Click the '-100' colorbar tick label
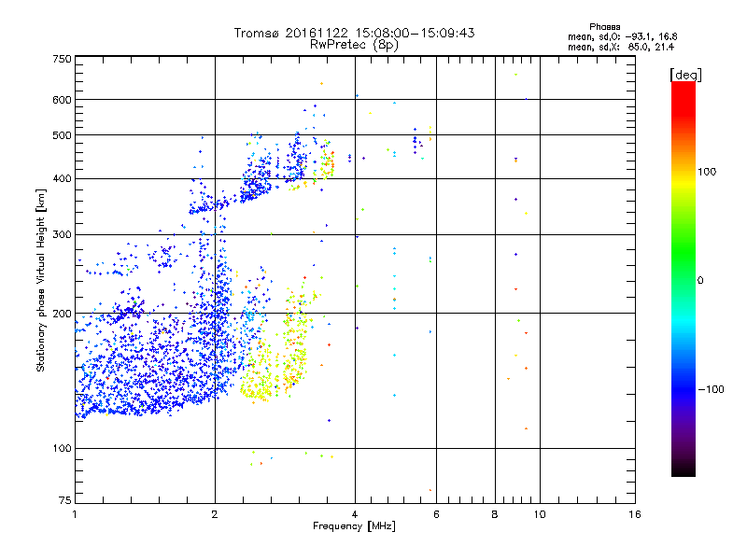 [711, 389]
